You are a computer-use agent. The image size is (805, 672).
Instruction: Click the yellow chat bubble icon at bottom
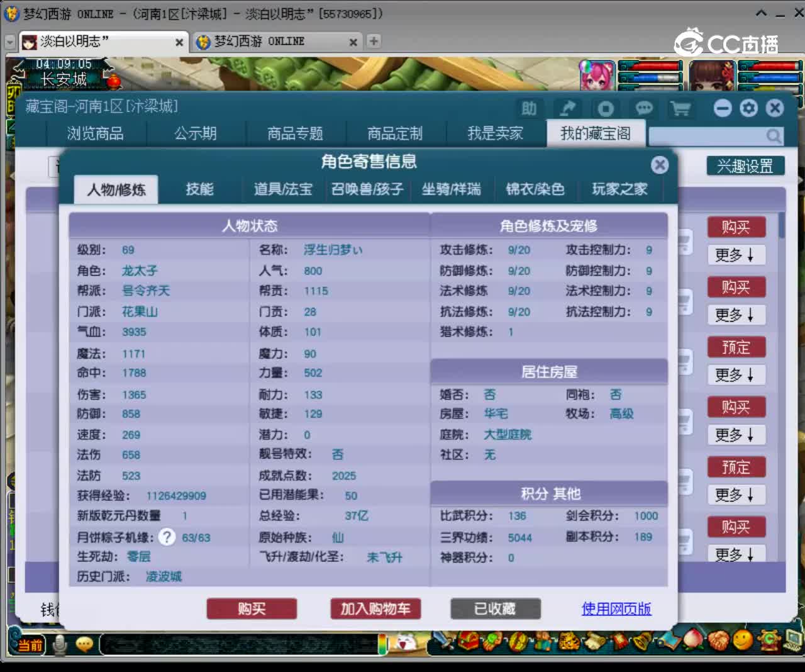click(84, 644)
